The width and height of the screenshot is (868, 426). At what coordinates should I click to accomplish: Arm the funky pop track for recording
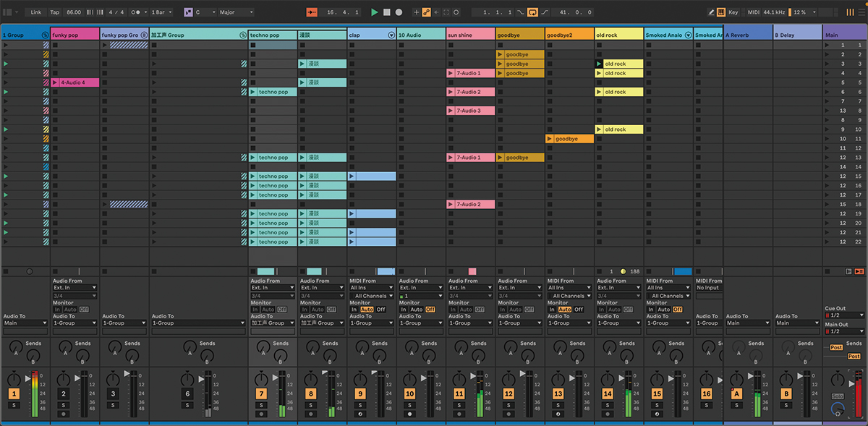63,414
